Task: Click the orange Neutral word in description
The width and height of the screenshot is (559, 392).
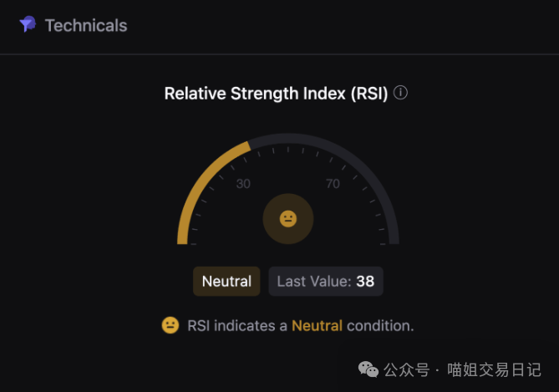Action: click(317, 326)
